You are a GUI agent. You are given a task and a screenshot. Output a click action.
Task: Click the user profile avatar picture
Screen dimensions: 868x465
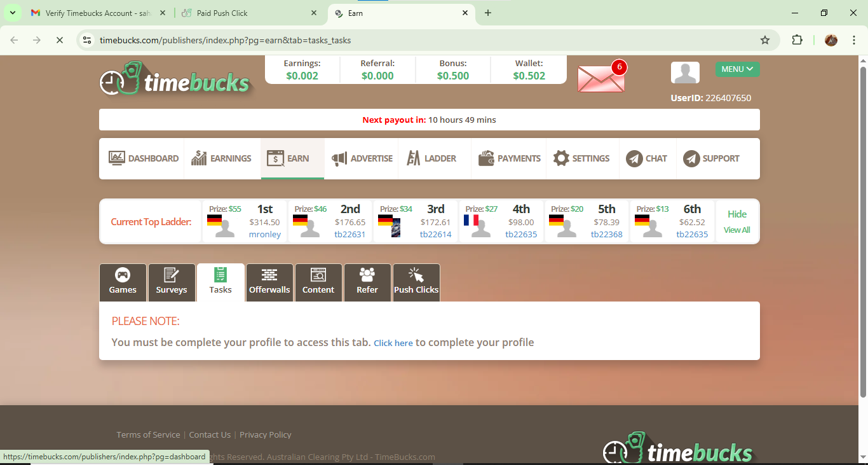click(x=685, y=73)
